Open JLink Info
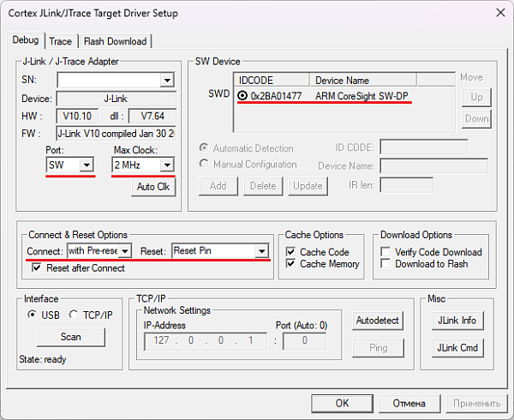The height and width of the screenshot is (420, 514). tap(456, 320)
